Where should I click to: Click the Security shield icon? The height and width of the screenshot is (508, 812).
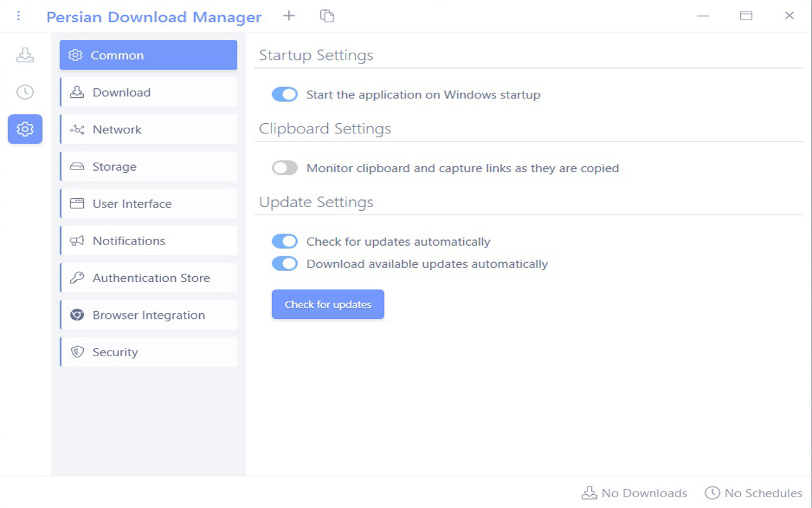(77, 352)
